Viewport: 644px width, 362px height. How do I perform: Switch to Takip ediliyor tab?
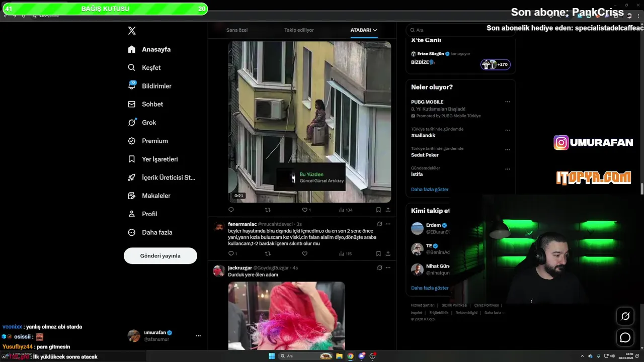(299, 30)
